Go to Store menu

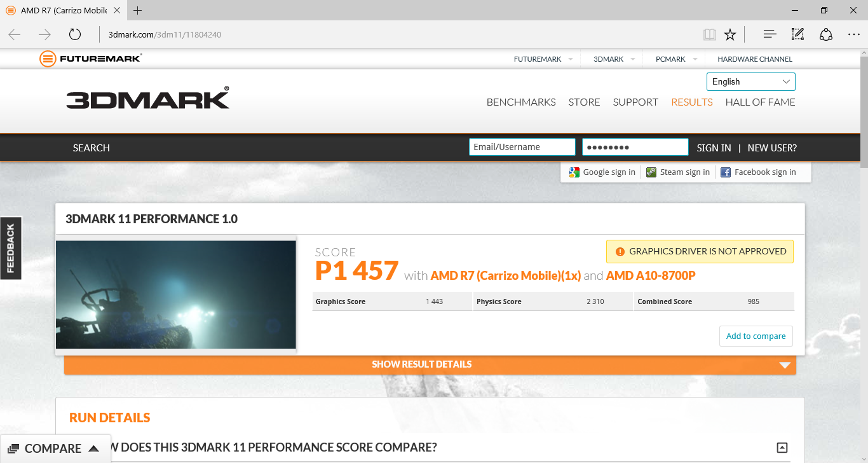coord(584,102)
